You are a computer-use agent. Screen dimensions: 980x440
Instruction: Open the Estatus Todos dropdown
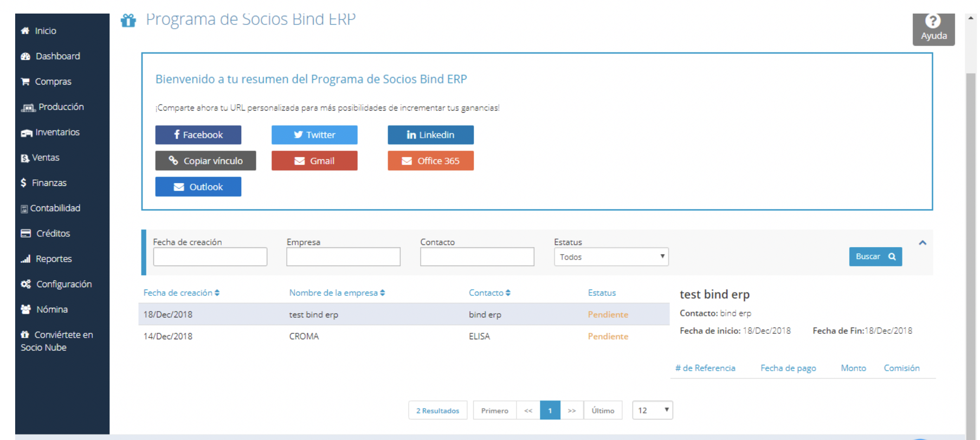coord(611,257)
